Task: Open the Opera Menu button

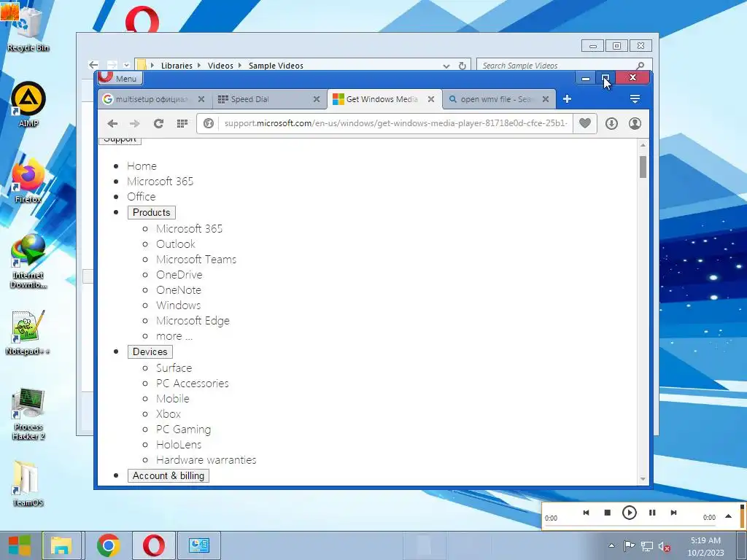Action: pyautogui.click(x=120, y=78)
